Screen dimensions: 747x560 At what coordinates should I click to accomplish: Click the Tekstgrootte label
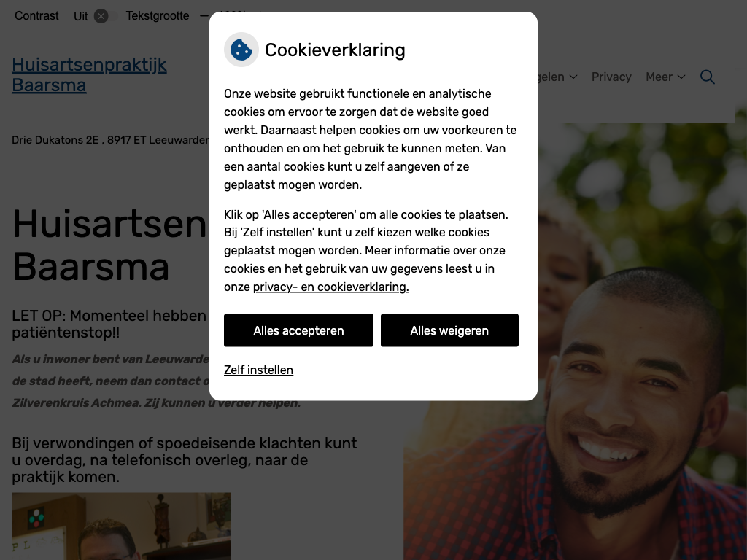tap(158, 16)
